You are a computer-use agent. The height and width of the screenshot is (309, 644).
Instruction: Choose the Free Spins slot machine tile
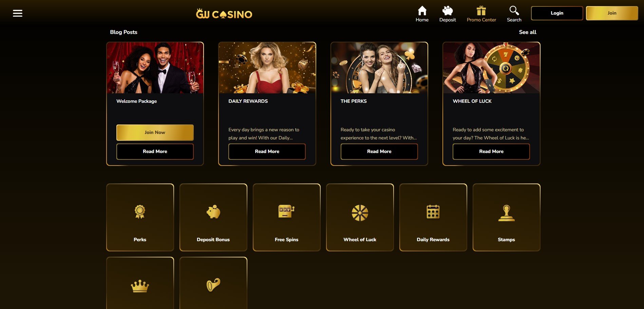coord(287,217)
